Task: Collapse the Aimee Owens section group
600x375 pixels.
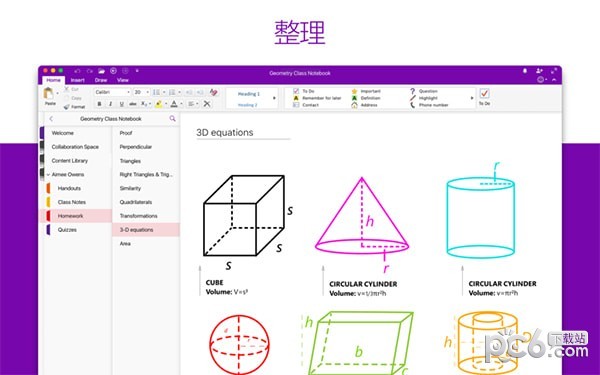Action: (48, 174)
